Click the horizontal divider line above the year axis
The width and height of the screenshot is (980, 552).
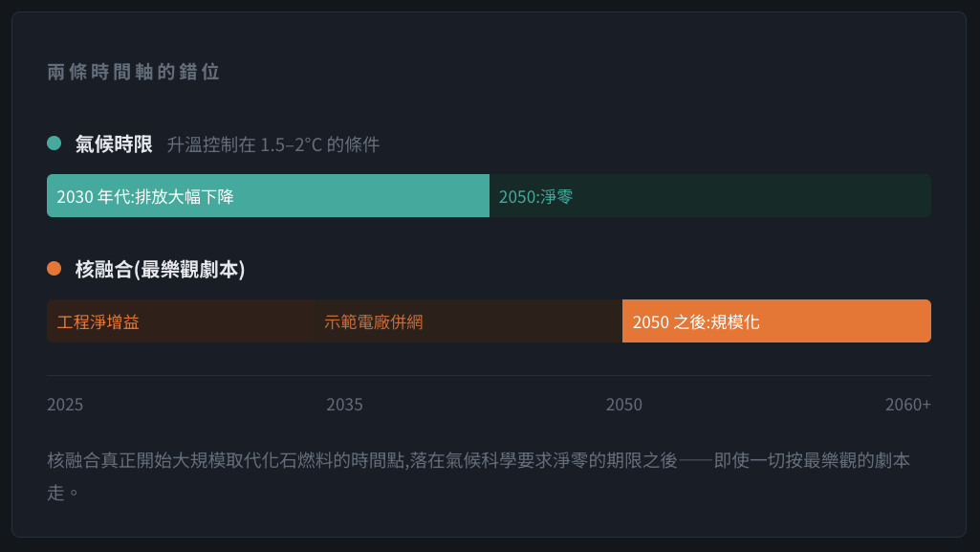tap(489, 375)
